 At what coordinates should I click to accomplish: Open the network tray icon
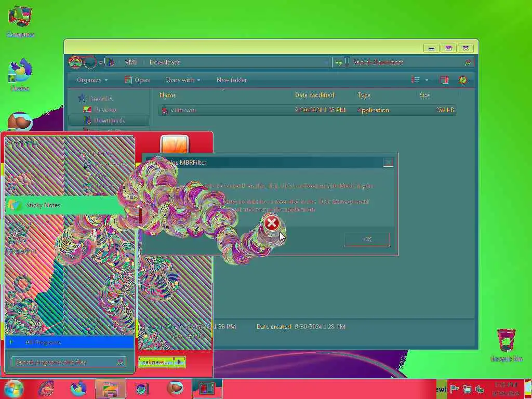pos(467,389)
